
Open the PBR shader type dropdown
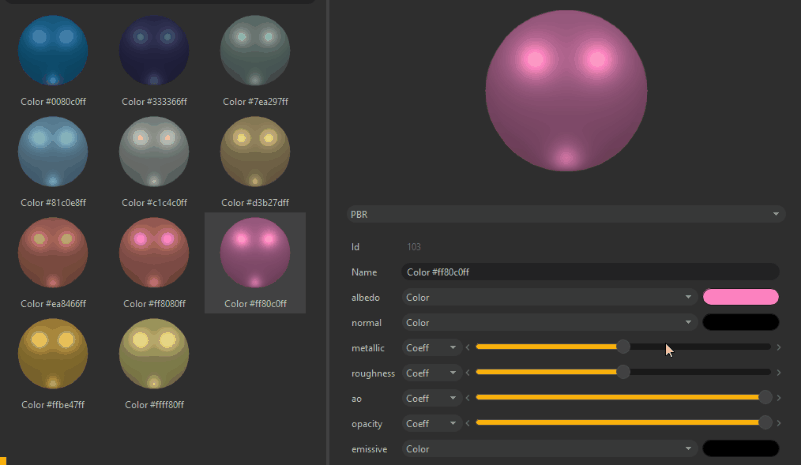pos(565,214)
